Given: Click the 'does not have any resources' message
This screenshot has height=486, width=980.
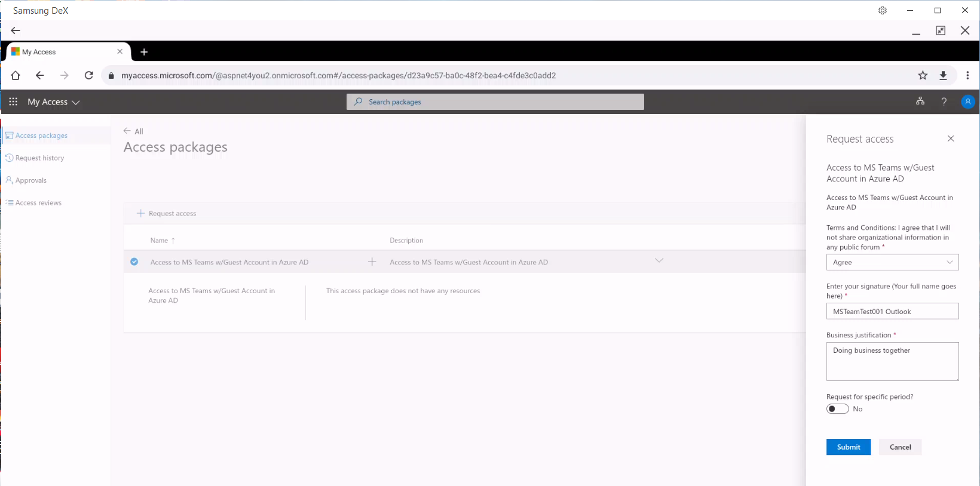Looking at the screenshot, I should pos(403,291).
